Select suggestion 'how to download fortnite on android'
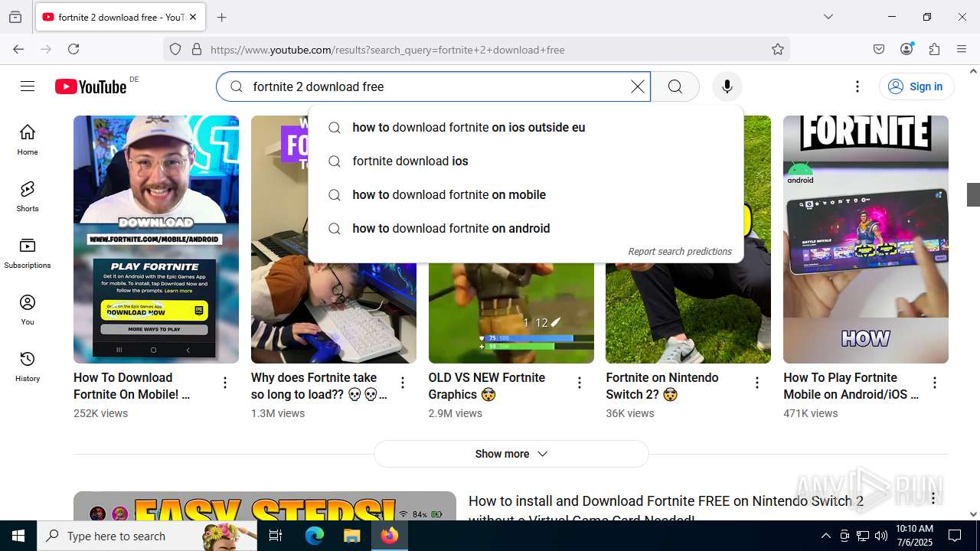The width and height of the screenshot is (980, 551). tap(525, 228)
